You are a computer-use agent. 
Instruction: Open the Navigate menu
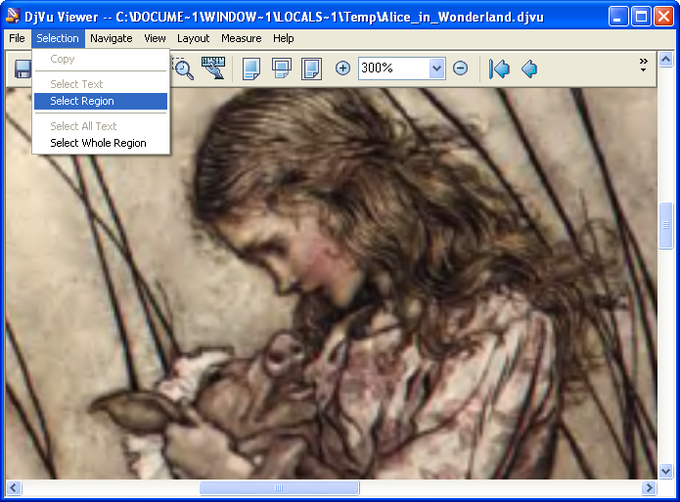click(x=111, y=38)
